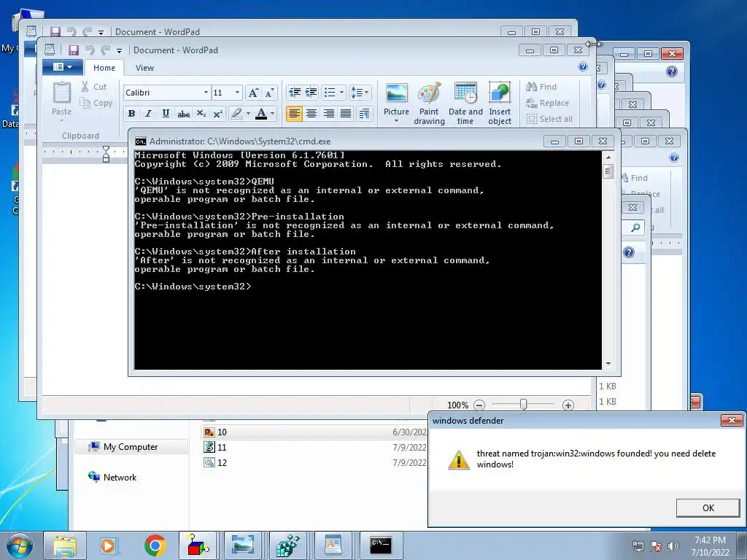Open WordPad Help question mark icon
This screenshot has width=747, height=560.
tap(583, 66)
